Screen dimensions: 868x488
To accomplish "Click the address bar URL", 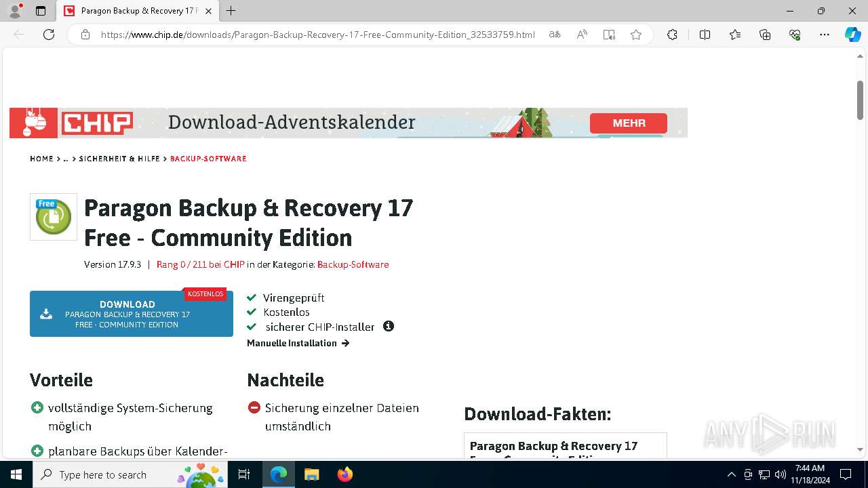I will coord(318,35).
